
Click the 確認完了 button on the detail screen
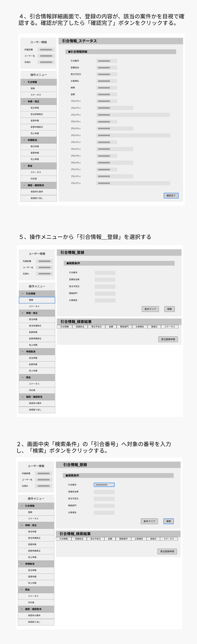[x=171, y=196]
